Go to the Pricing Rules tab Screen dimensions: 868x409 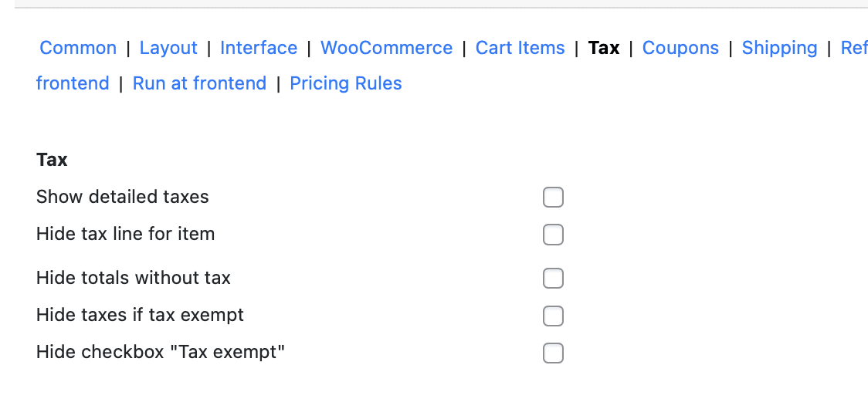click(345, 83)
